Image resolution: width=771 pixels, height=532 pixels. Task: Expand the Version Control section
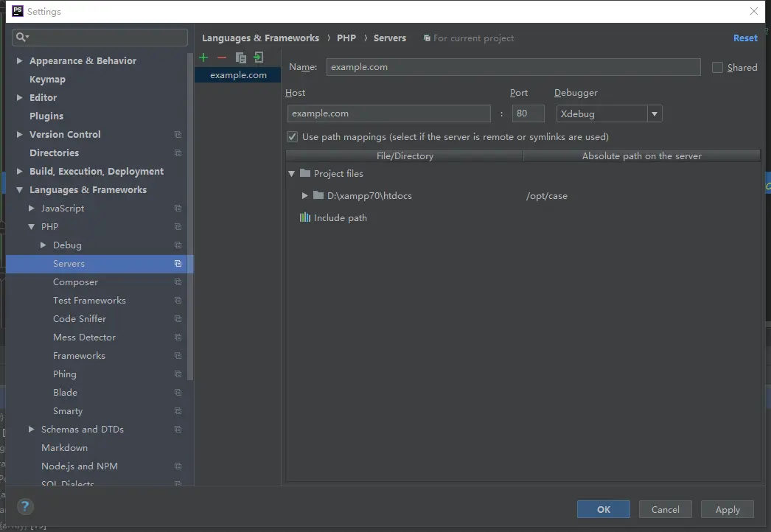[x=19, y=134]
